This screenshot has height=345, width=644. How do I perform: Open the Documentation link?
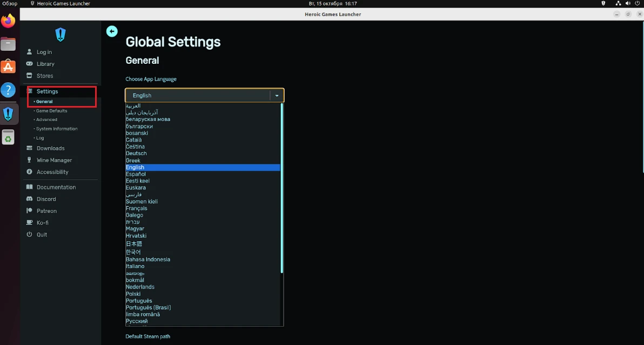pos(56,187)
